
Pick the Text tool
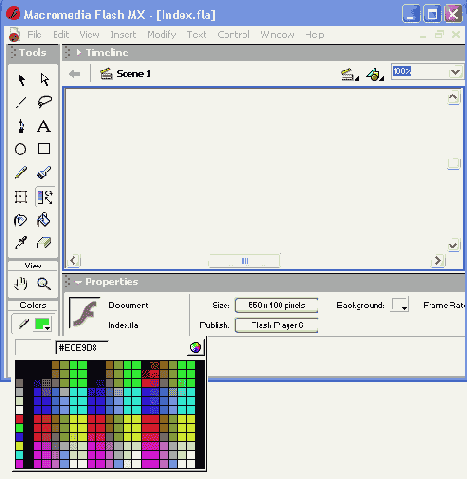pos(44,127)
